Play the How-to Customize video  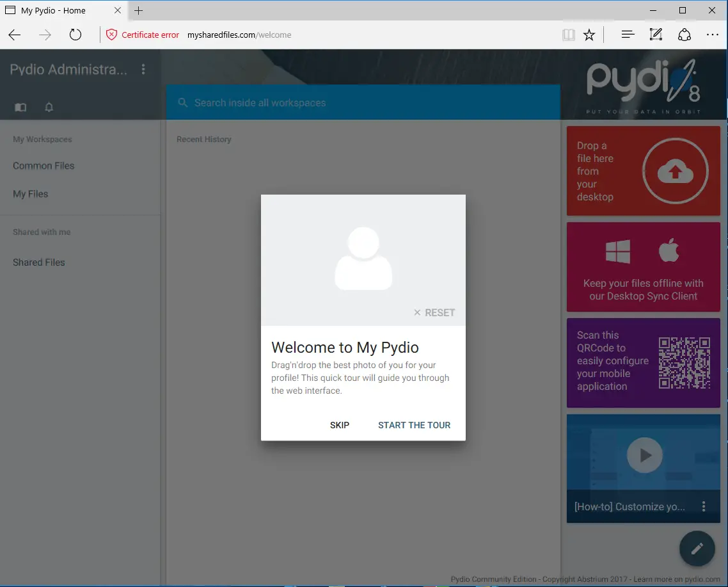coord(644,455)
